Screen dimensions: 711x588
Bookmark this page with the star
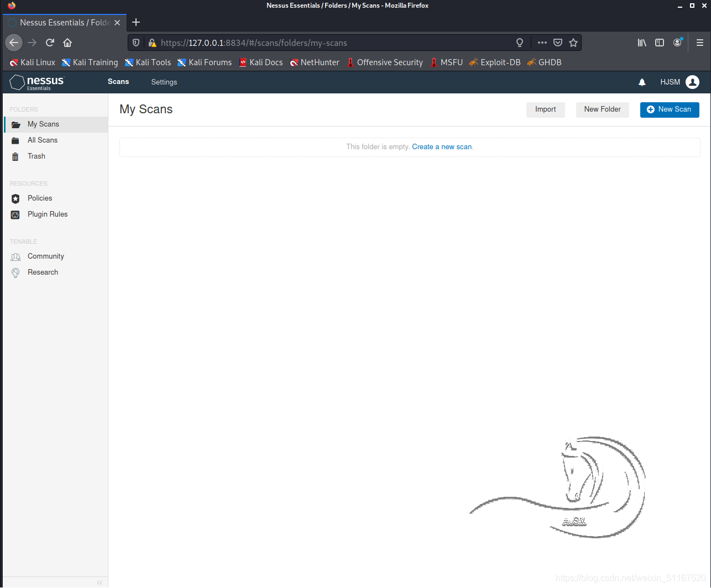tap(573, 43)
